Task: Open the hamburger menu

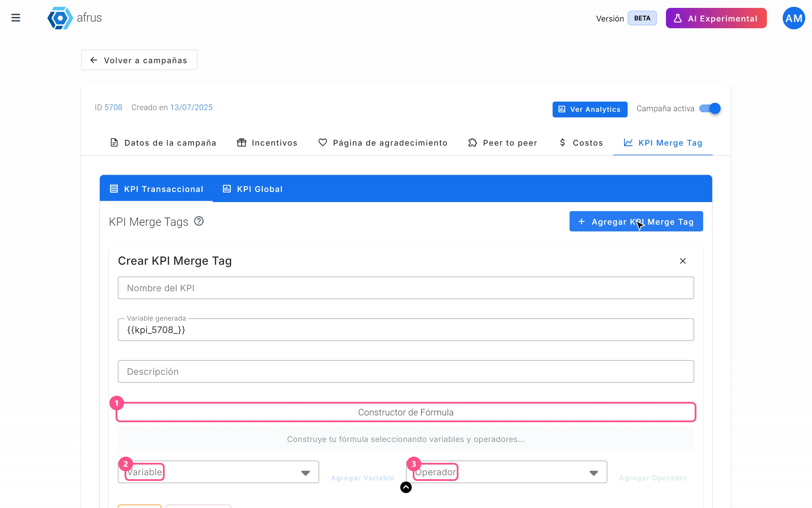Action: point(16,18)
